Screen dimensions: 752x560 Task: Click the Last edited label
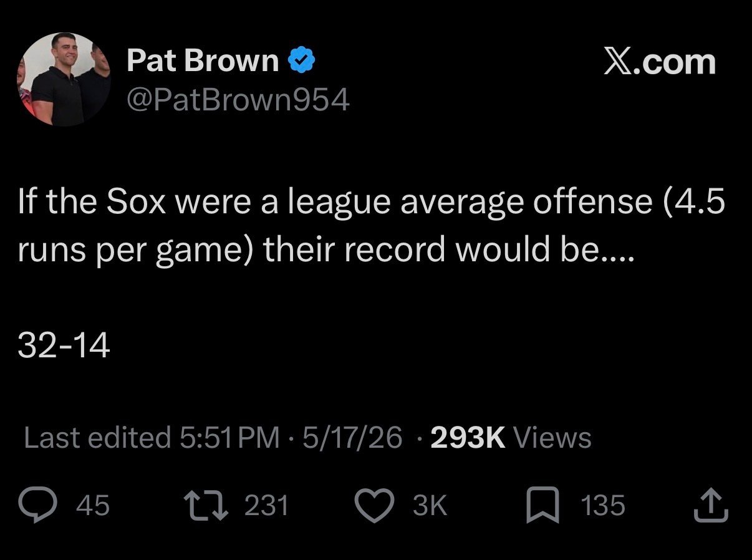coord(97,438)
